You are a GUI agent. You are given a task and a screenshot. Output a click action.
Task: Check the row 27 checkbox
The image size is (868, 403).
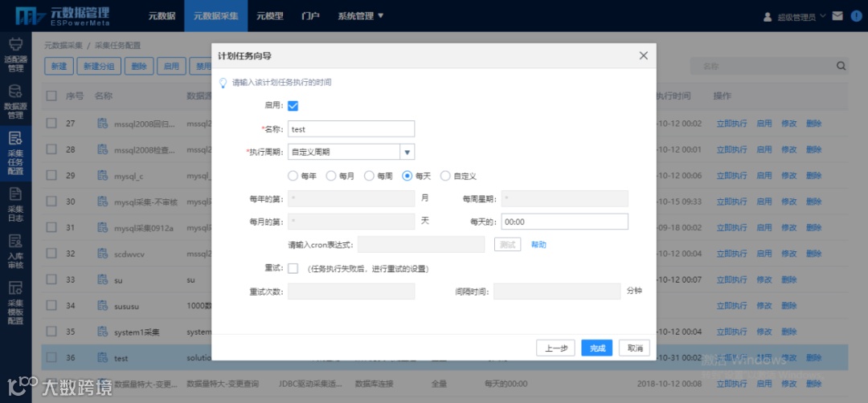pyautogui.click(x=51, y=124)
